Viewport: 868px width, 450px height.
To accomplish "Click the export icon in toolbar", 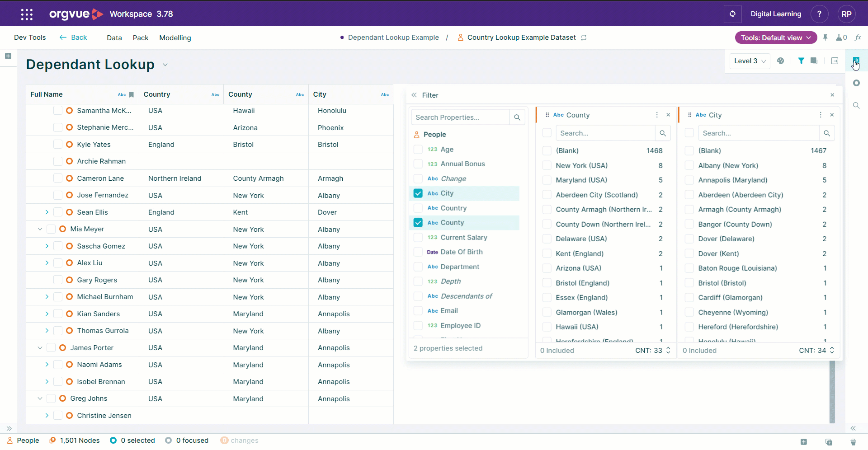I will pos(835,61).
